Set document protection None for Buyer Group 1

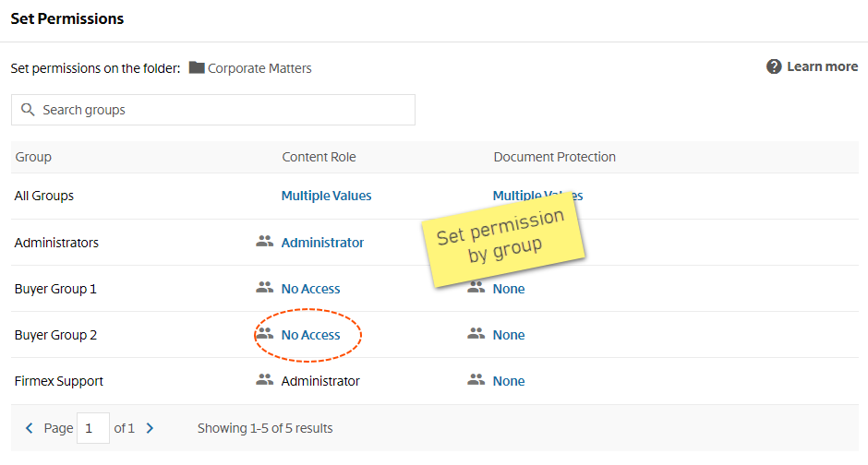509,289
